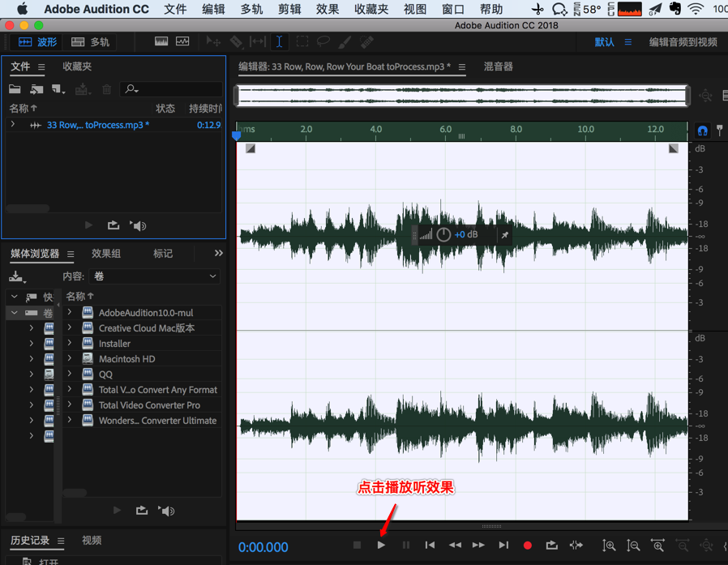The image size is (728, 565).
Task: Expand the Macintosh HD volume
Action: (70, 358)
